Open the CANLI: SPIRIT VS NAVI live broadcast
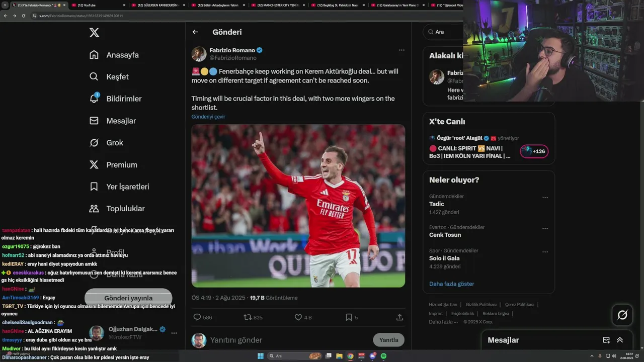The height and width of the screenshot is (362, 644). point(469,152)
